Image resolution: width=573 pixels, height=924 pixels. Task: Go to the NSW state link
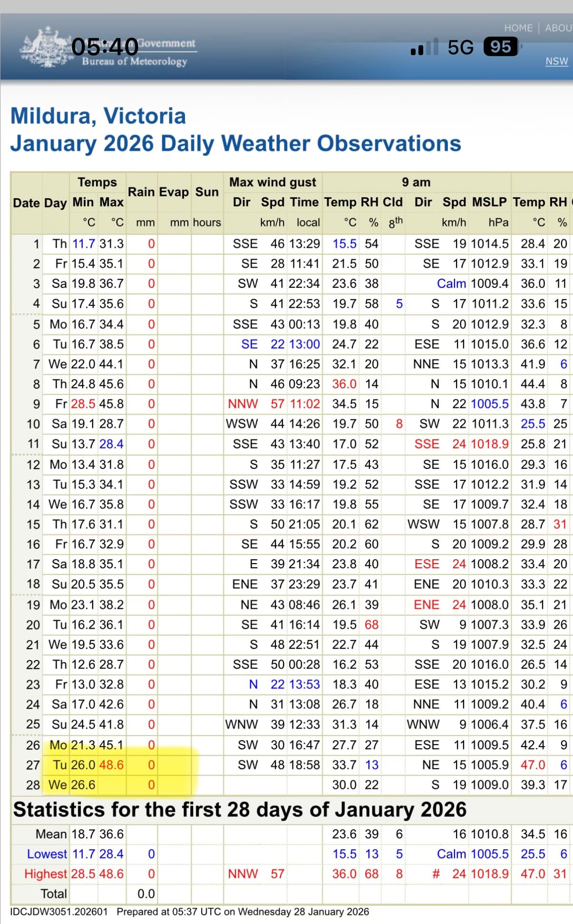click(556, 61)
